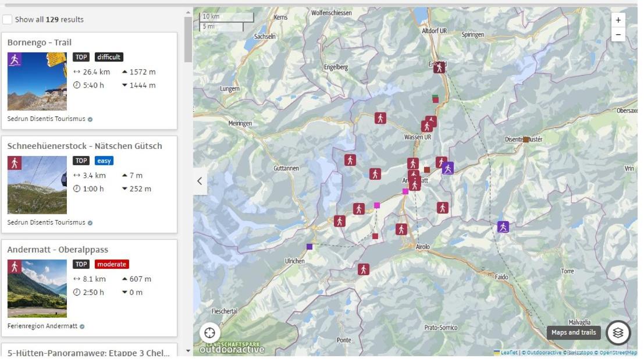Click the Engelberg town label on map
The image size is (644, 359).
pyautogui.click(x=336, y=67)
